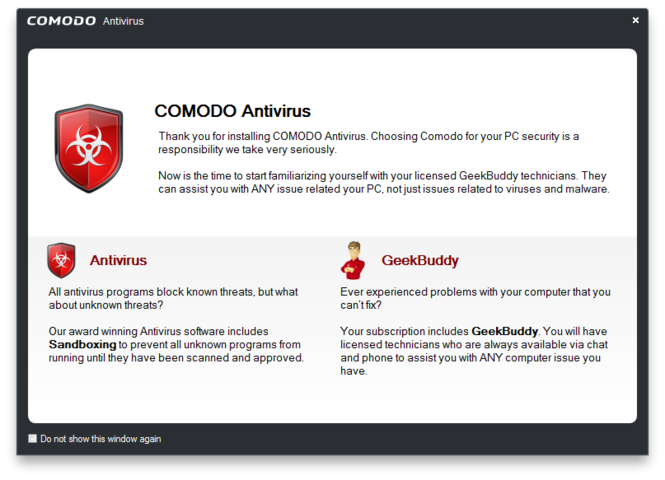Click the GeekBuddy technician character icon

[x=353, y=260]
